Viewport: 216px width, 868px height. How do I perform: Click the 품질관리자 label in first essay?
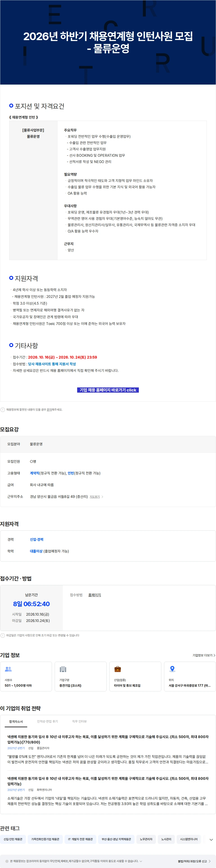43,748
